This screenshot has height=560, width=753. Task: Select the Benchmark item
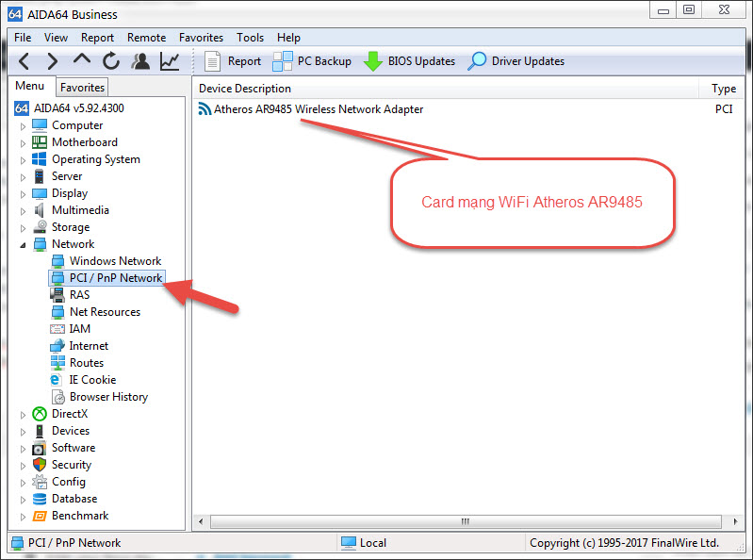point(80,516)
